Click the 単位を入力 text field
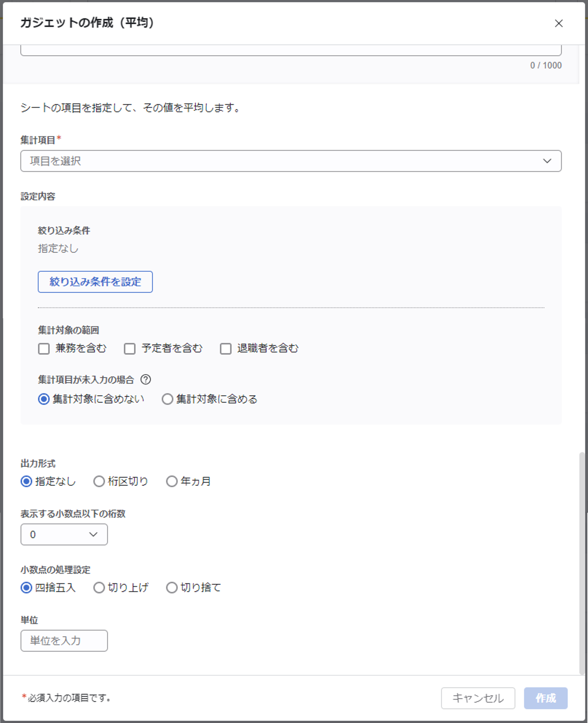Screen dimensions: 588x723 (64, 641)
